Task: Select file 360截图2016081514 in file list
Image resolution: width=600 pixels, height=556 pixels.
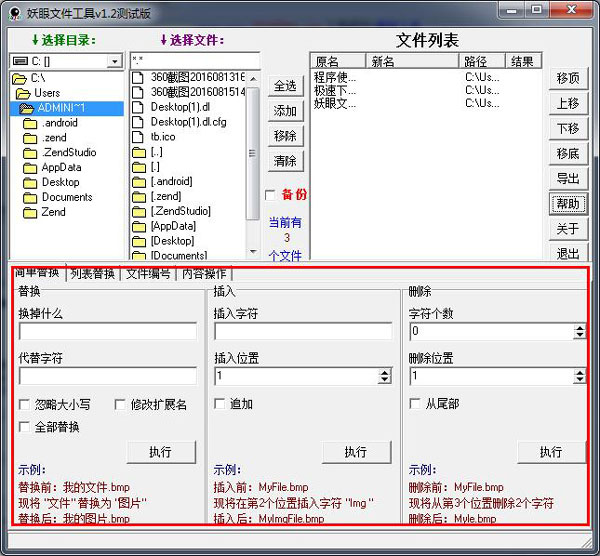Action: pyautogui.click(x=189, y=92)
